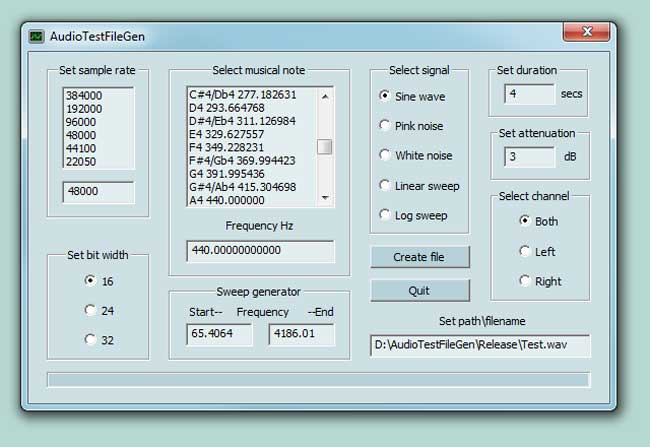
Task: Click the note list scroll down arrow
Action: click(x=325, y=197)
